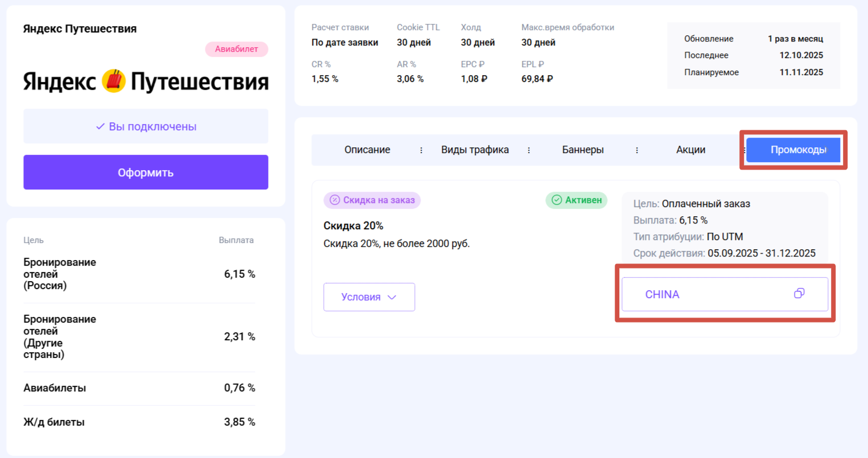Click the CHINA promo code field
868x458 pixels.
point(706,294)
